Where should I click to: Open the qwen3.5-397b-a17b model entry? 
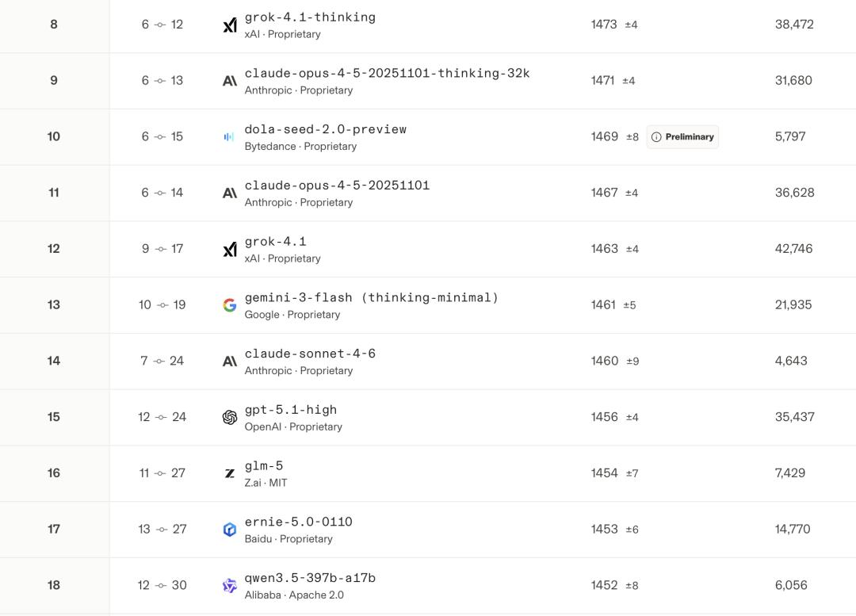pyautogui.click(x=310, y=578)
